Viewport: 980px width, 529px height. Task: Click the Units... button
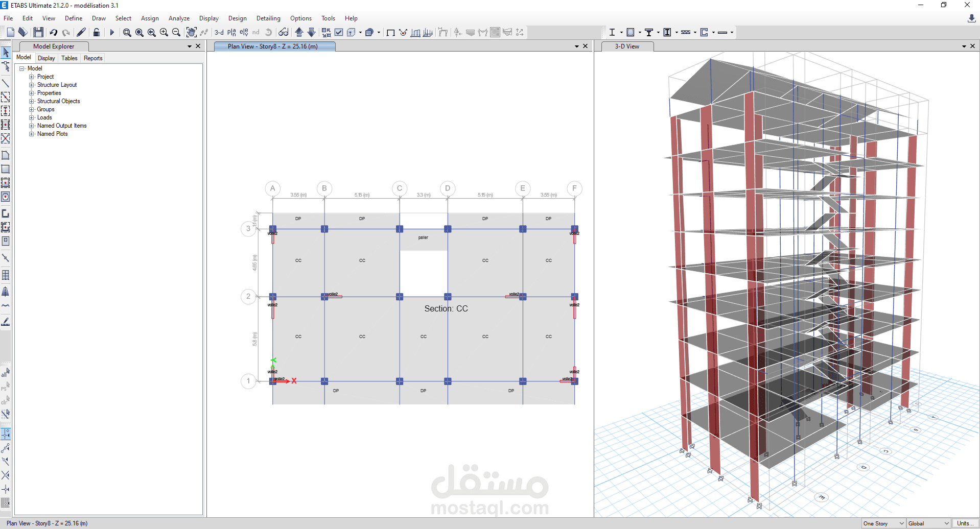(x=965, y=523)
